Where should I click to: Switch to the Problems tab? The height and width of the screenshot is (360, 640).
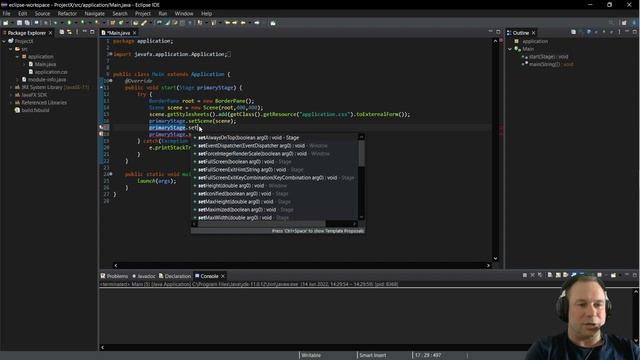114,276
